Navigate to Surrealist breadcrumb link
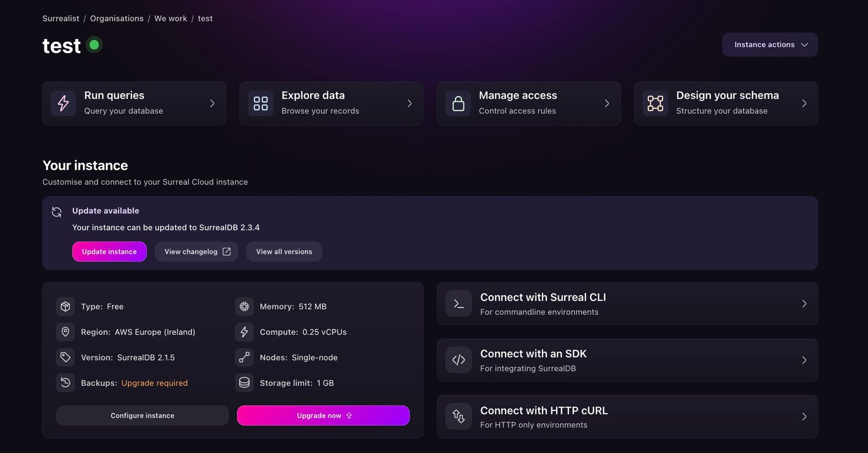 point(61,18)
